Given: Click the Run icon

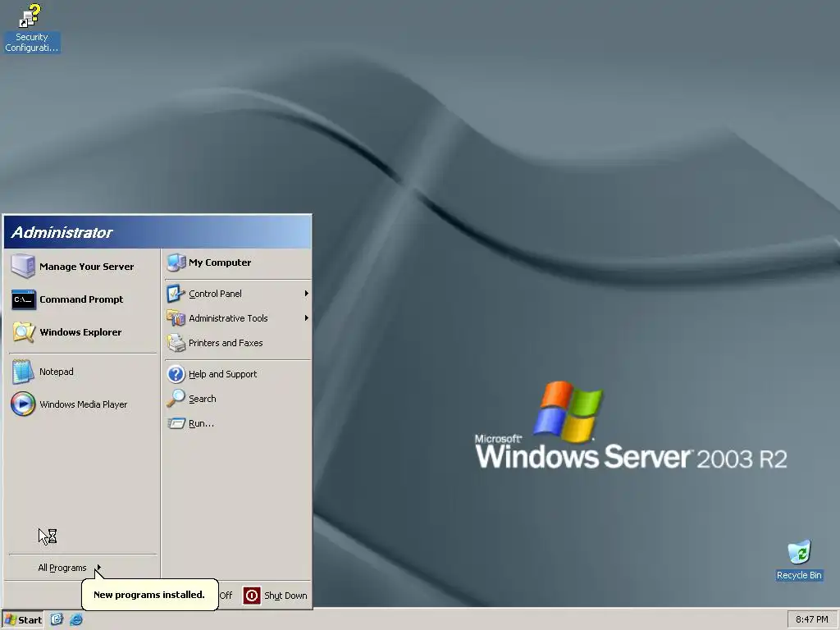Looking at the screenshot, I should click(176, 423).
